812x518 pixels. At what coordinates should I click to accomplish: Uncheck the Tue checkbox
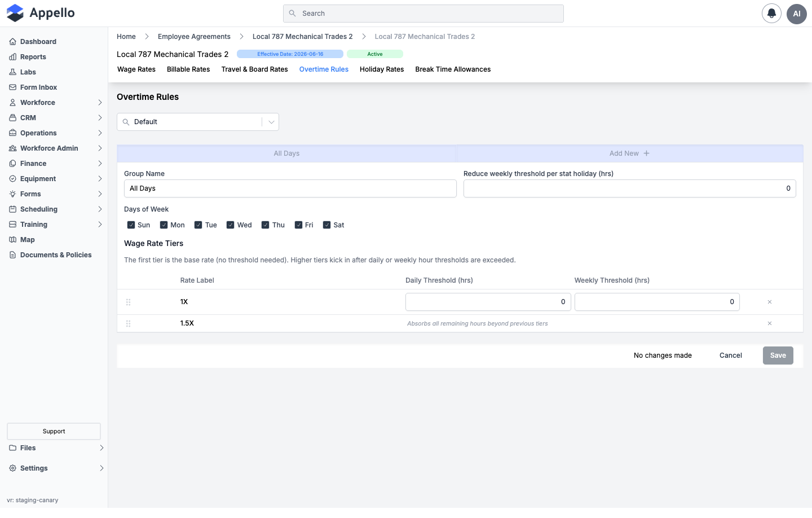(198, 225)
